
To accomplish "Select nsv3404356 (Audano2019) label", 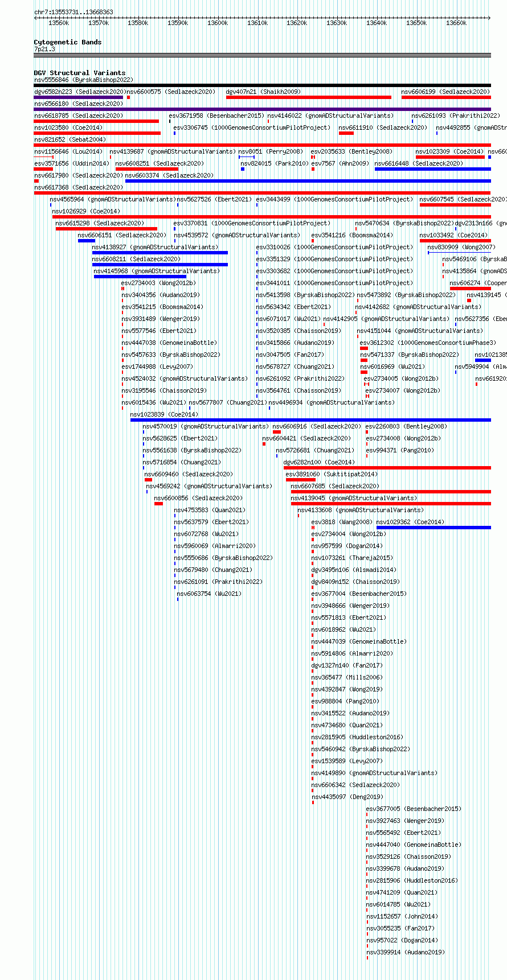I will [161, 295].
